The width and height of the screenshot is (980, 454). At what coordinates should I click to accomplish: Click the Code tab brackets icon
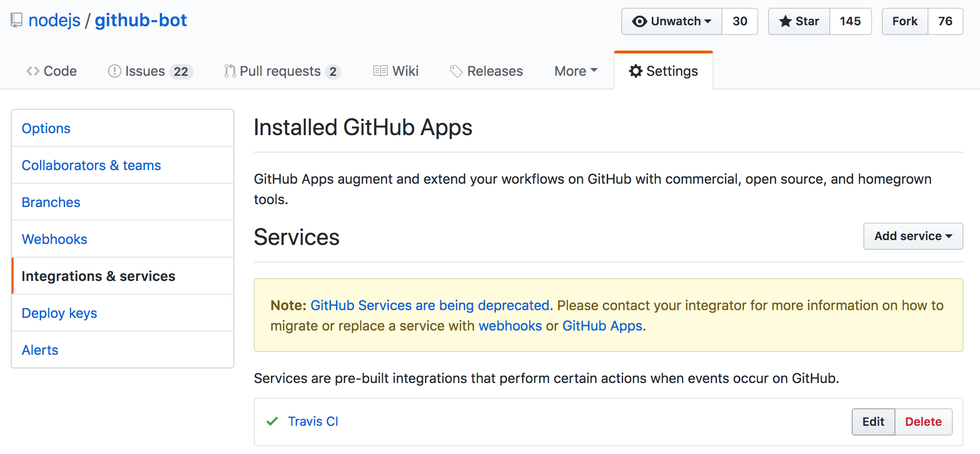[x=33, y=71]
